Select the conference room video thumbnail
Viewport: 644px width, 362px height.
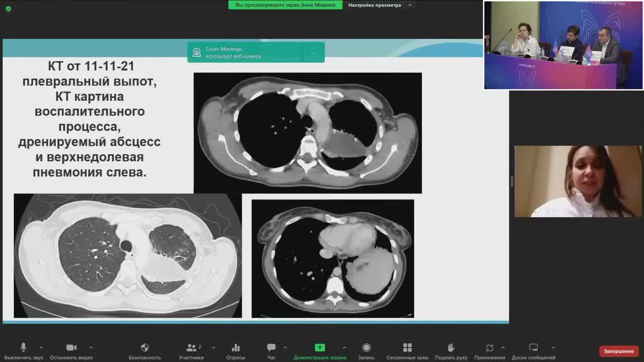[563, 45]
